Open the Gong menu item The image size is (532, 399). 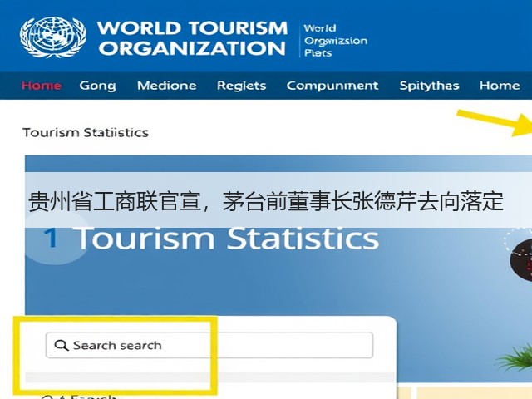[98, 86]
